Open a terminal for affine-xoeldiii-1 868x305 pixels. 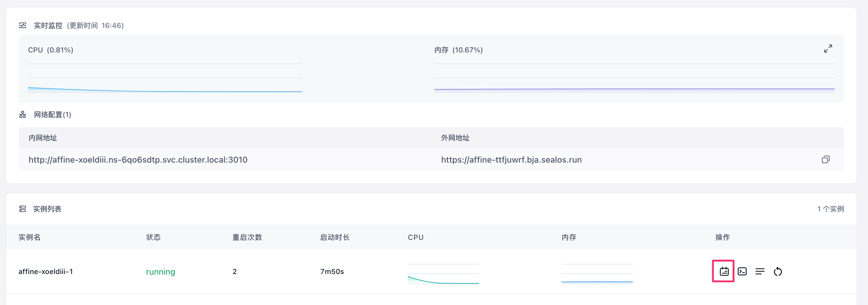[742, 271]
